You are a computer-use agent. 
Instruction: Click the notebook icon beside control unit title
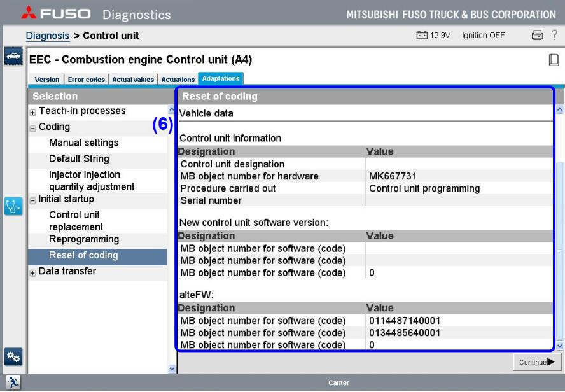click(x=554, y=60)
